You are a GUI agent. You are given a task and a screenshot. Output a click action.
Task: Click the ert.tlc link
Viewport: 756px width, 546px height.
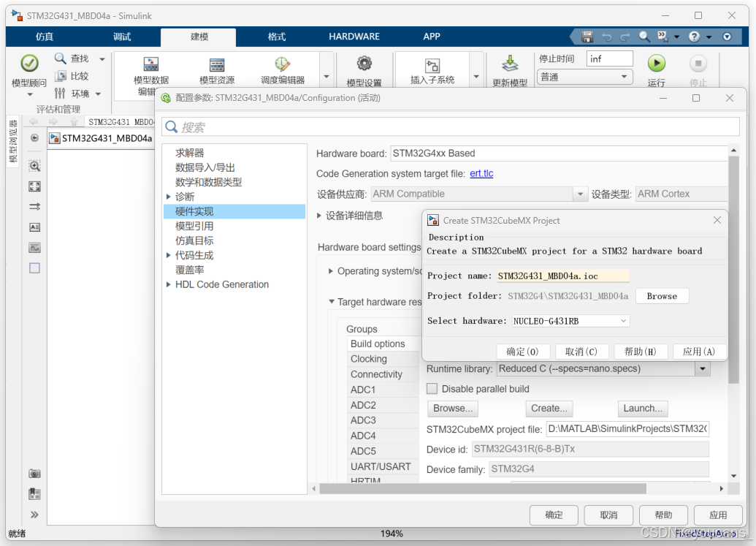tap(481, 174)
